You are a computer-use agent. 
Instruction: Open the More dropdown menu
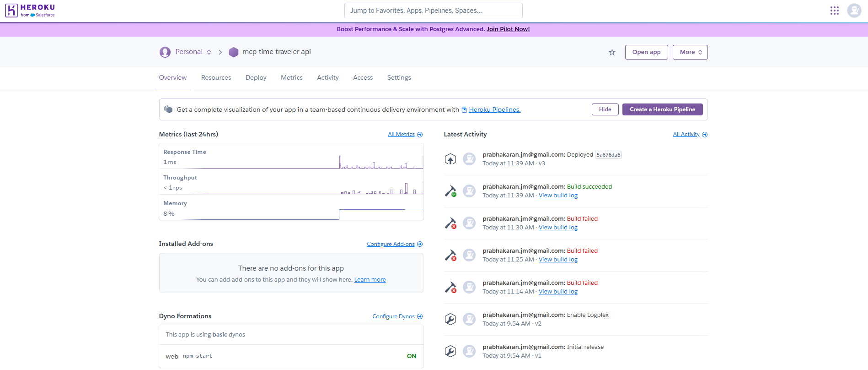690,52
